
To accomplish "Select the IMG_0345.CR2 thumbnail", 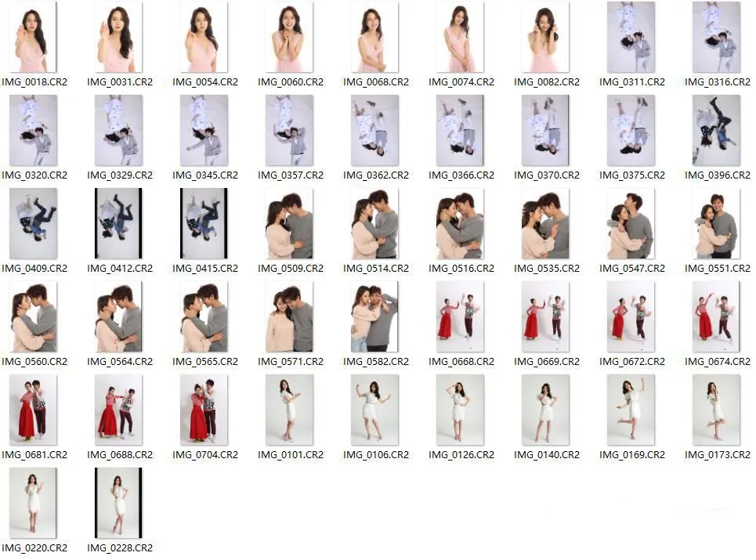I will point(204,130).
